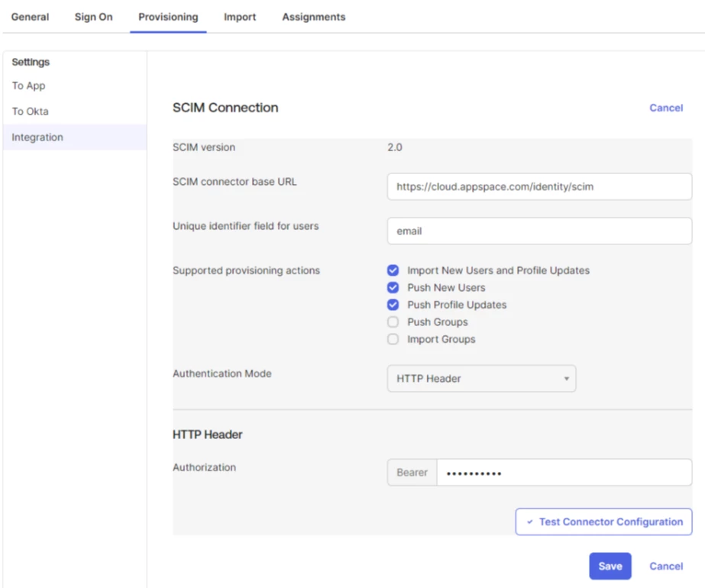Go to the Import tab
The image size is (705, 588).
click(x=240, y=17)
